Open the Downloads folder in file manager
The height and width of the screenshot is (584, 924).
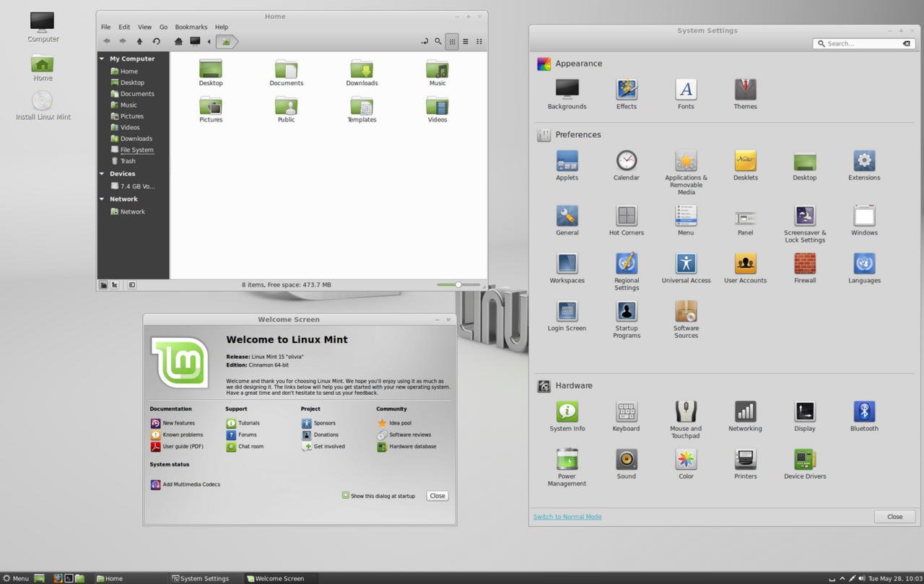(x=362, y=73)
